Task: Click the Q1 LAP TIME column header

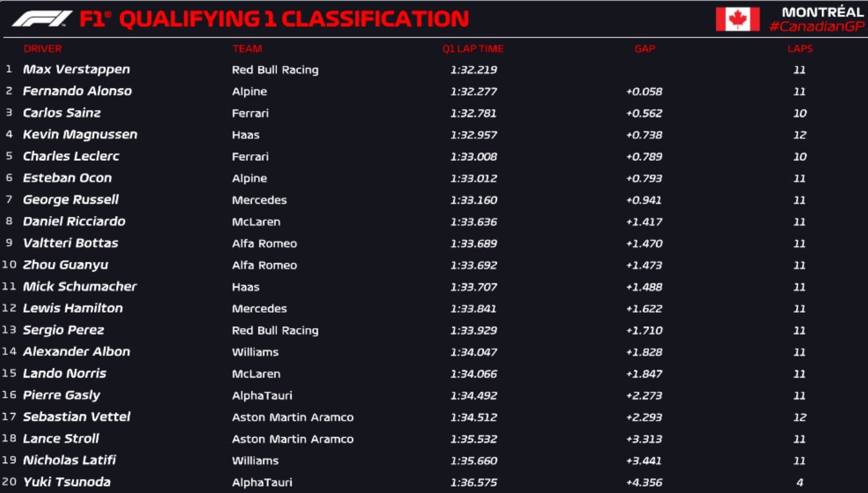Action: 472,49
